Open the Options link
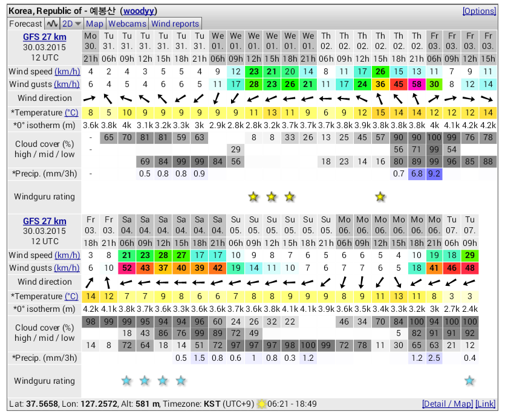Image resolution: width=505 pixels, height=420 pixels. click(x=479, y=11)
